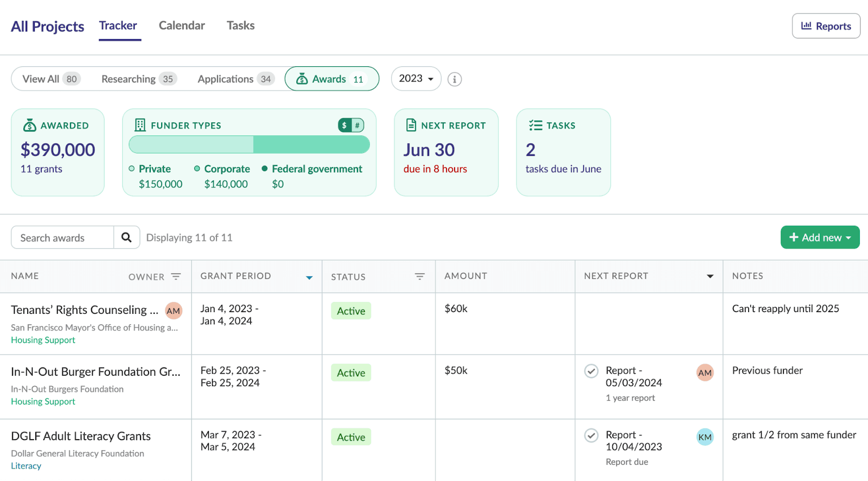Click the info icon beside year selector
Screen dimensions: 868x481
(455, 79)
